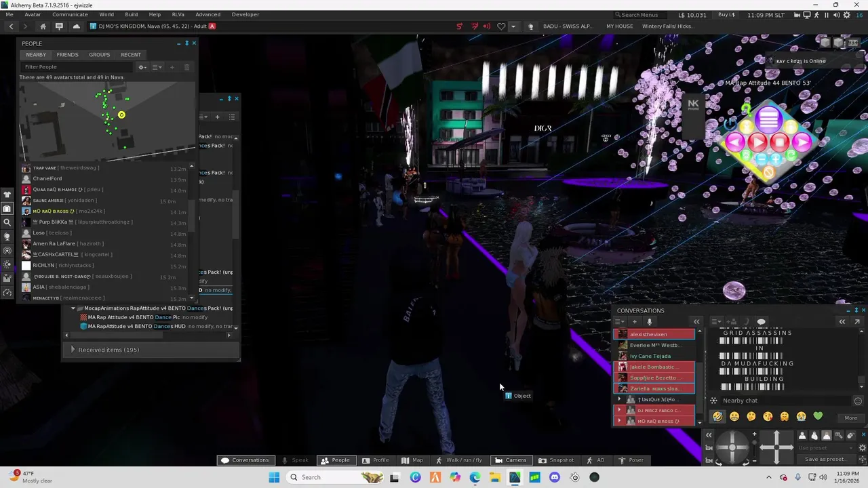868x488 pixels.
Task: Start new conversation with plus icon
Action: (x=634, y=322)
